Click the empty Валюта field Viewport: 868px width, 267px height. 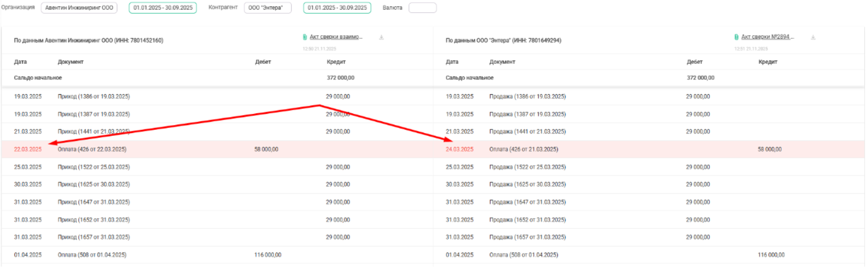pos(423,8)
